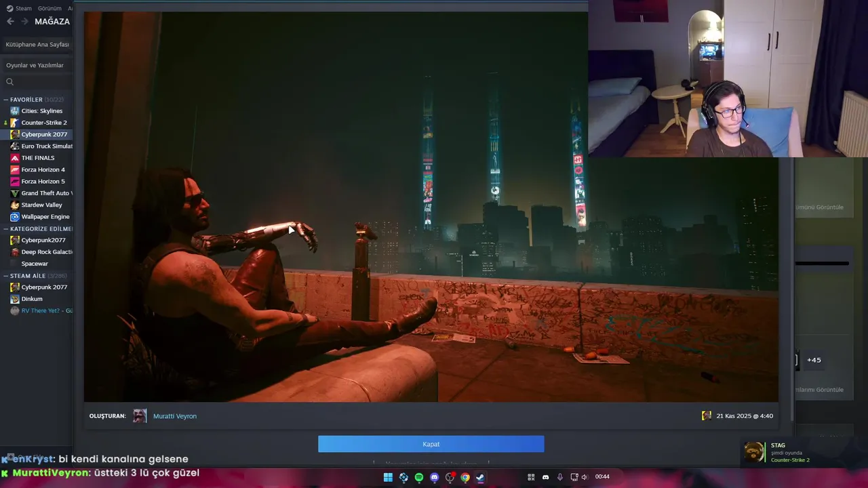
Task: Click the Grand Theft Auto game icon
Action: coord(15,193)
